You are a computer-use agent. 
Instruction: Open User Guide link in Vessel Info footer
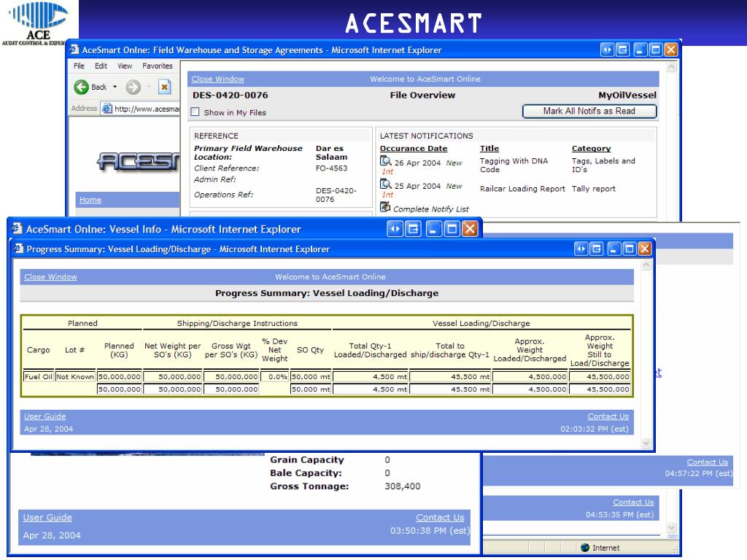47,517
